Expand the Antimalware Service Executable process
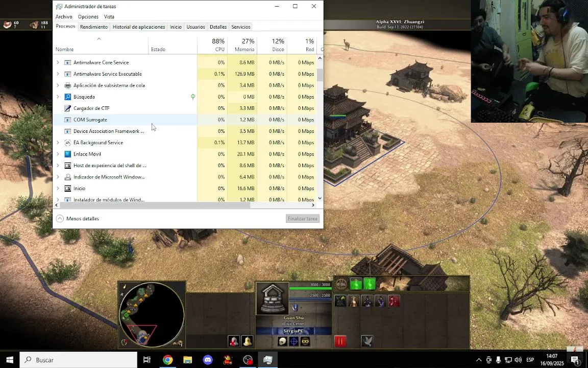 (x=58, y=74)
